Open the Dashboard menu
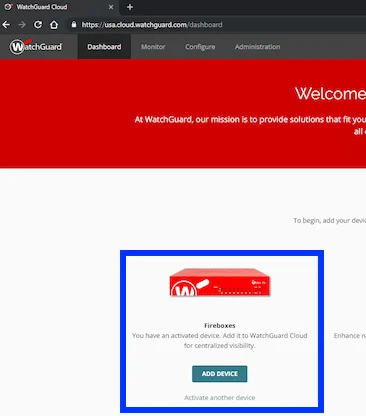This screenshot has height=416, width=366. [104, 47]
